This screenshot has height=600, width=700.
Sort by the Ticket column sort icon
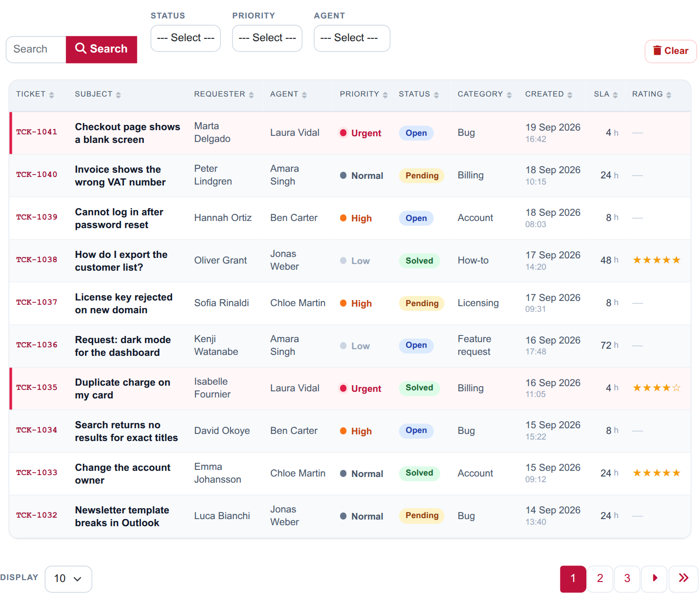tap(52, 95)
